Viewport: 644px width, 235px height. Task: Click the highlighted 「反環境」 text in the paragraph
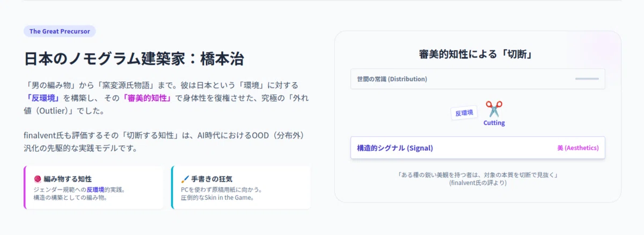pos(43,98)
